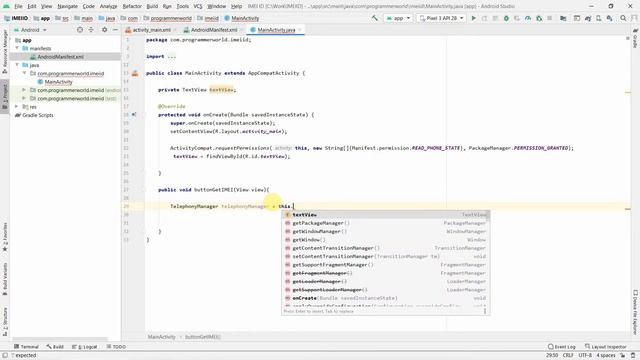Expand the androidTest com.programmerworld.imeiid package
The image size is (640, 360).
pos(24,90)
